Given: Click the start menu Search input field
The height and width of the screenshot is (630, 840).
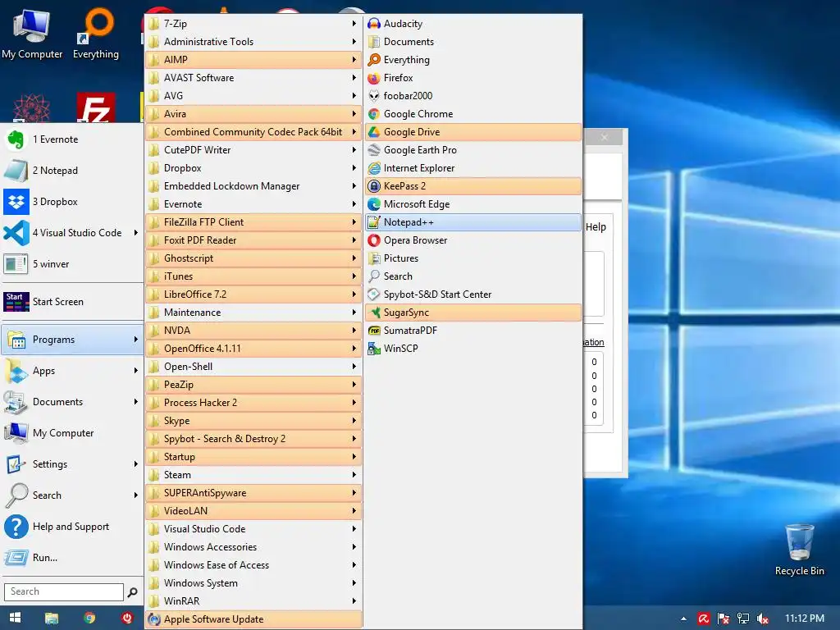Looking at the screenshot, I should (x=64, y=592).
